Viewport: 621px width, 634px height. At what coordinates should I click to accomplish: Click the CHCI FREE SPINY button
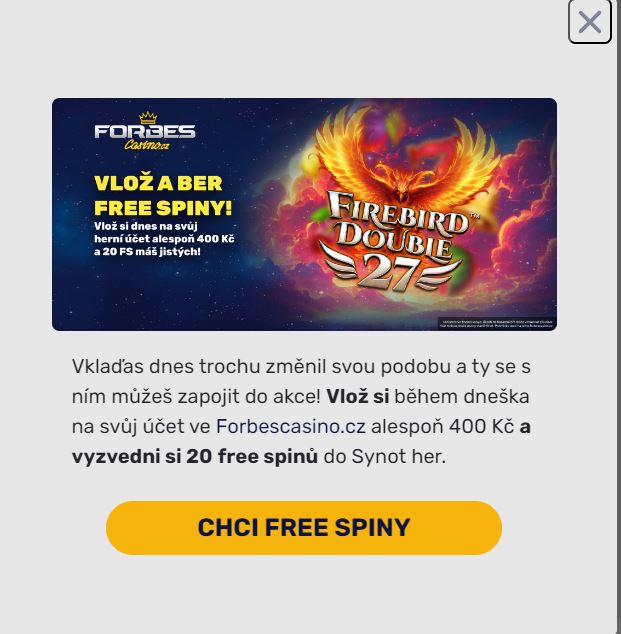click(x=304, y=528)
